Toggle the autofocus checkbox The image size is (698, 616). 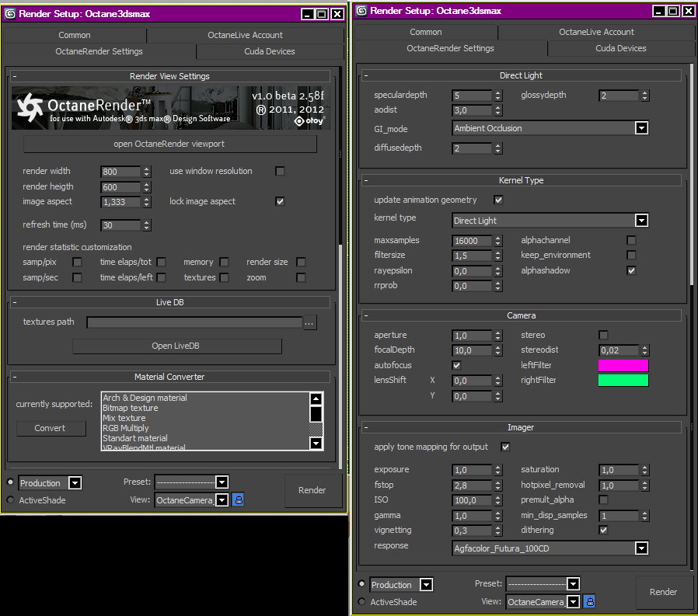pyautogui.click(x=456, y=366)
